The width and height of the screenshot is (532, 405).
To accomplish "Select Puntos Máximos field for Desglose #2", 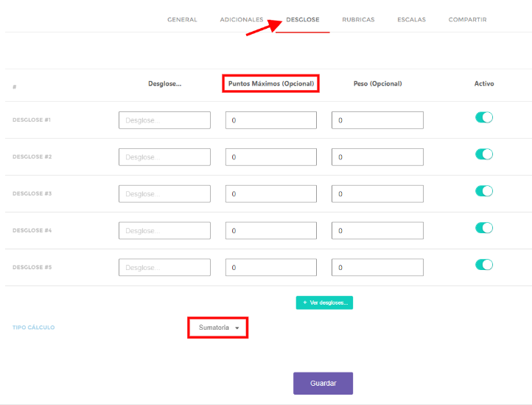I will tap(271, 157).
